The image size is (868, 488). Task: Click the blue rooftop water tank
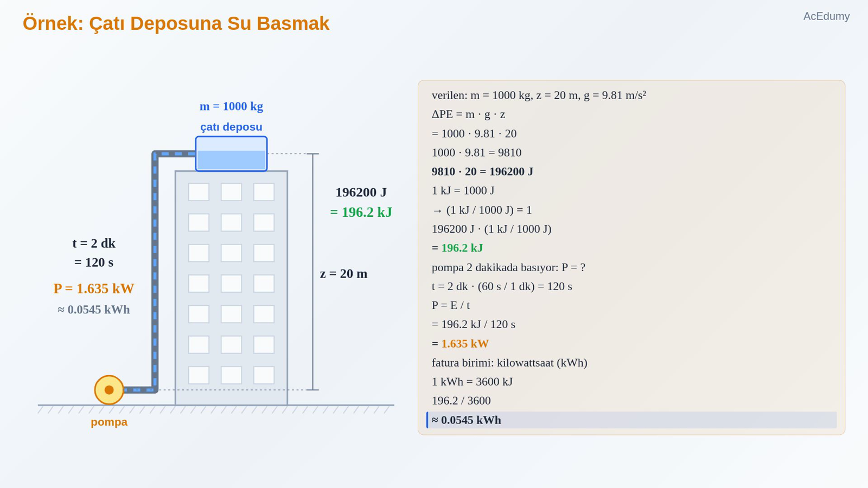pos(232,154)
